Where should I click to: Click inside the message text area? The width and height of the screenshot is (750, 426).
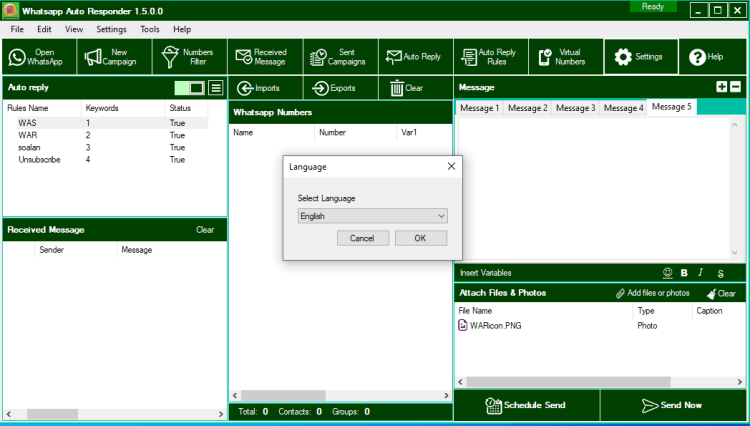pyautogui.click(x=593, y=189)
